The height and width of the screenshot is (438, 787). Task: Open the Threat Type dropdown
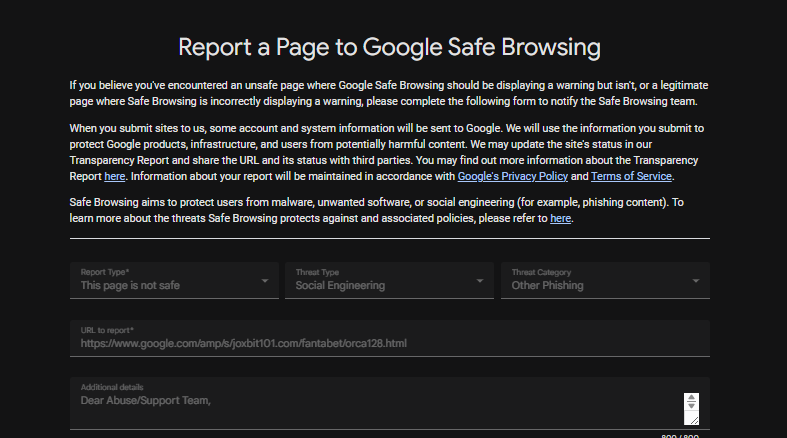coord(389,280)
